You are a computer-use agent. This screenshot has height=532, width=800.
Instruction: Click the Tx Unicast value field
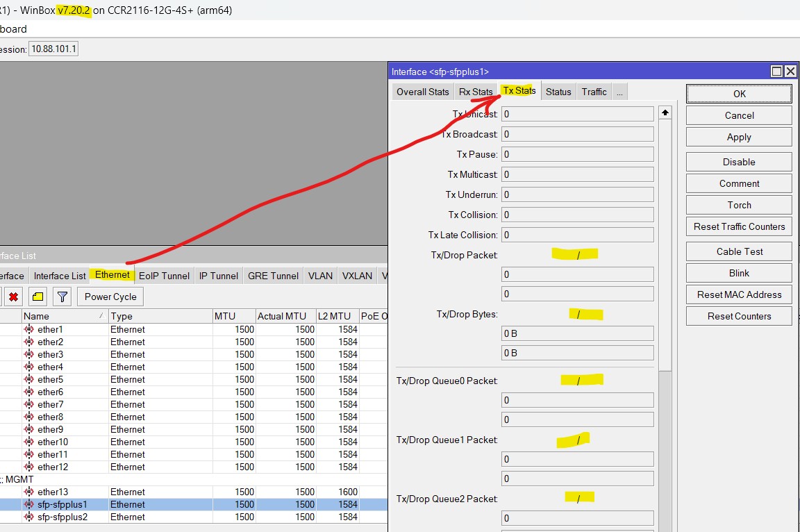click(578, 115)
